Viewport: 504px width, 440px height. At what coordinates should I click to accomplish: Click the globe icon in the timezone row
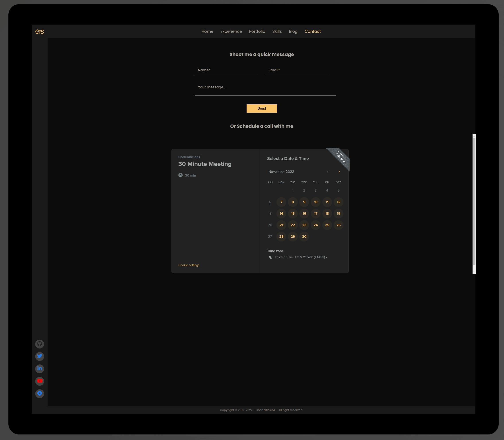[x=270, y=257]
